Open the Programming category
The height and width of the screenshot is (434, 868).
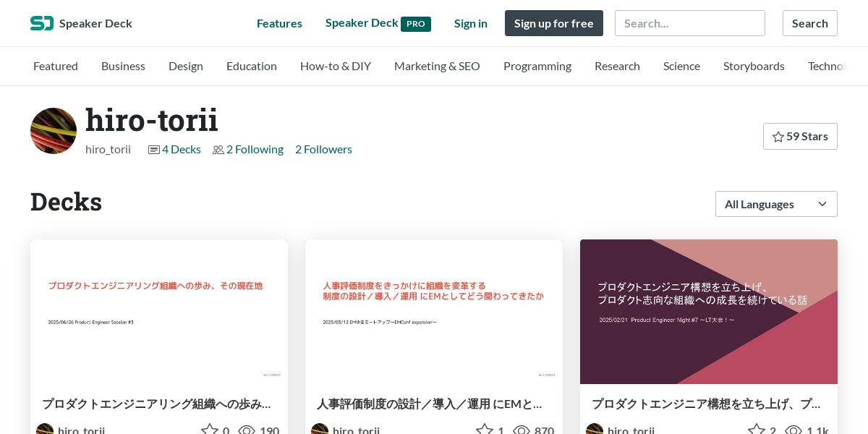pos(537,66)
